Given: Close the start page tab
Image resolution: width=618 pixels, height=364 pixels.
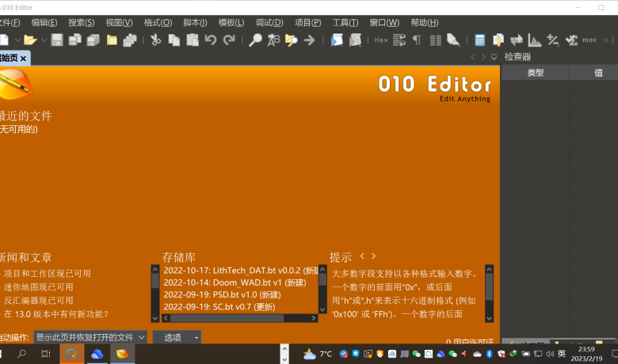Looking at the screenshot, I should pyautogui.click(x=23, y=58).
